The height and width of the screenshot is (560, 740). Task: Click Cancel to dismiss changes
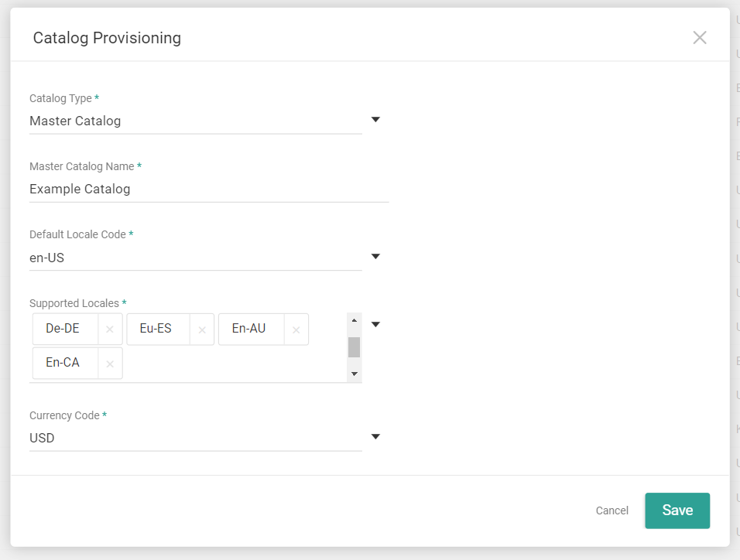click(x=612, y=510)
